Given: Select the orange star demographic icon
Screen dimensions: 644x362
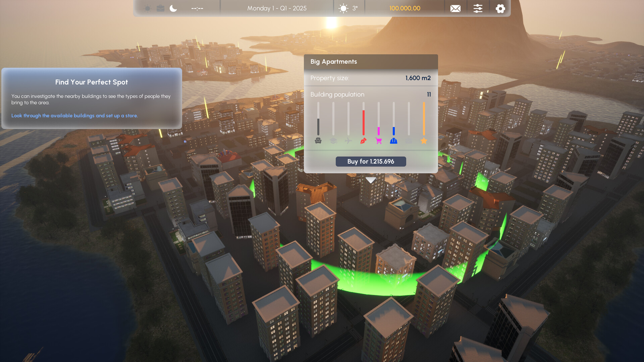Looking at the screenshot, I should coord(424,141).
